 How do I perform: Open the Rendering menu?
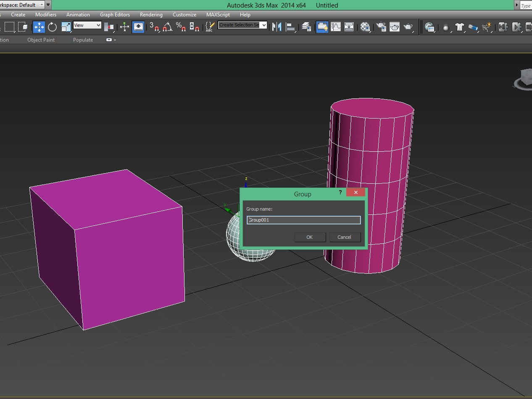pyautogui.click(x=151, y=15)
